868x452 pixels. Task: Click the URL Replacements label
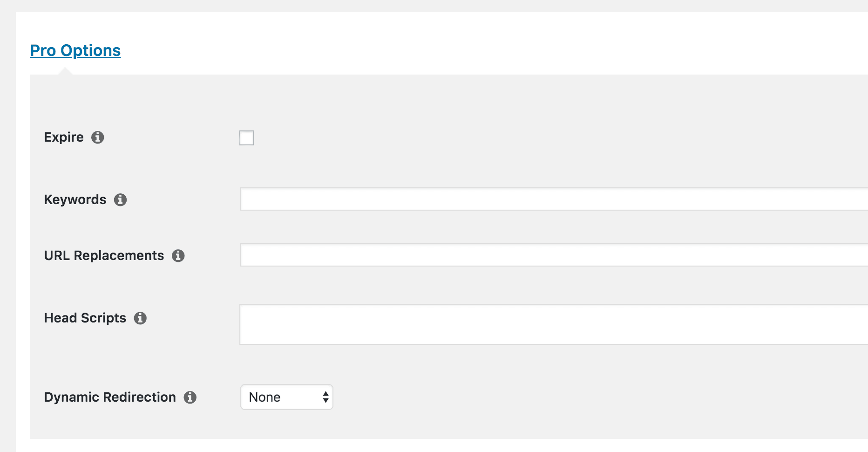pos(104,256)
